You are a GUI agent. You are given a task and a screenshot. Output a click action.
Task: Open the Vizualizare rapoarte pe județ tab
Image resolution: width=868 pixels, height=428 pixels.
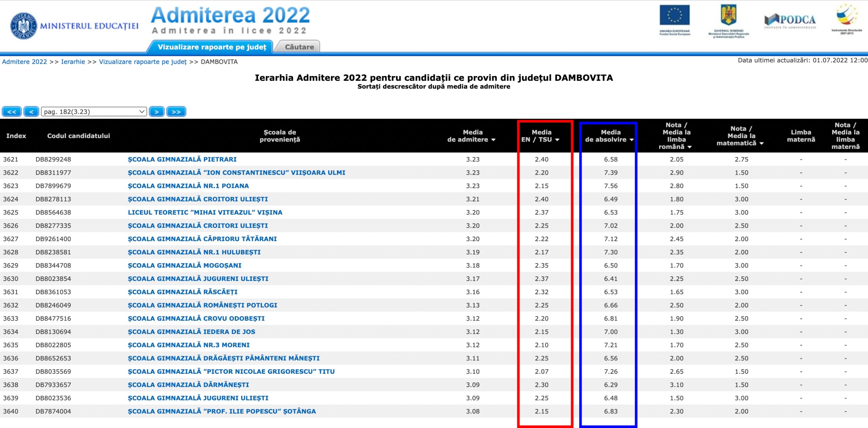click(x=212, y=47)
